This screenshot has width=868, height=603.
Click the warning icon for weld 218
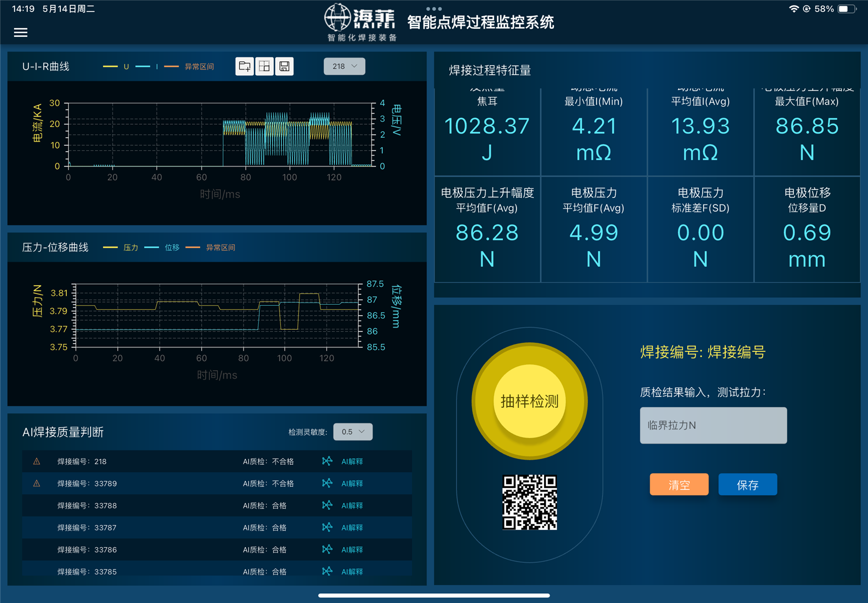(x=37, y=461)
